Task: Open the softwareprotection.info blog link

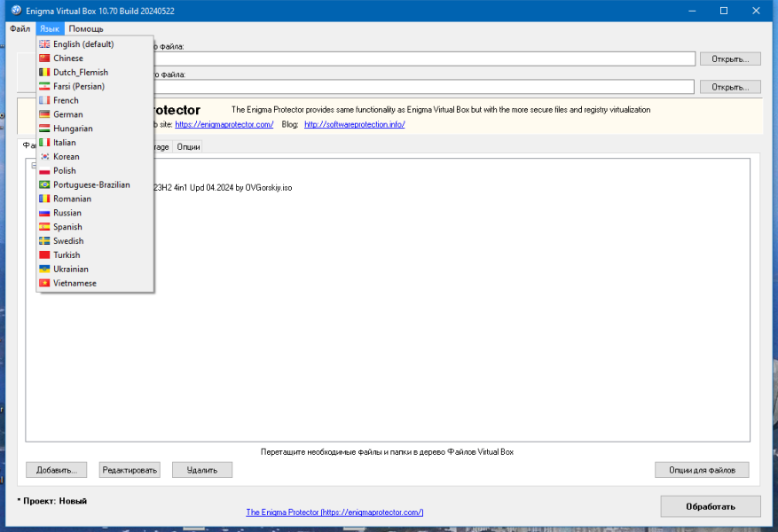Action: (x=354, y=124)
